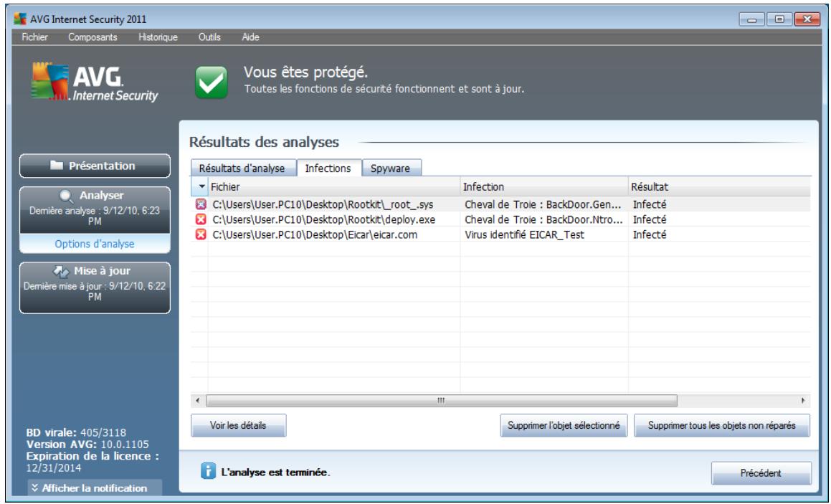Click the BD virale 405/3118 text
831x504 pixels.
coord(76,432)
